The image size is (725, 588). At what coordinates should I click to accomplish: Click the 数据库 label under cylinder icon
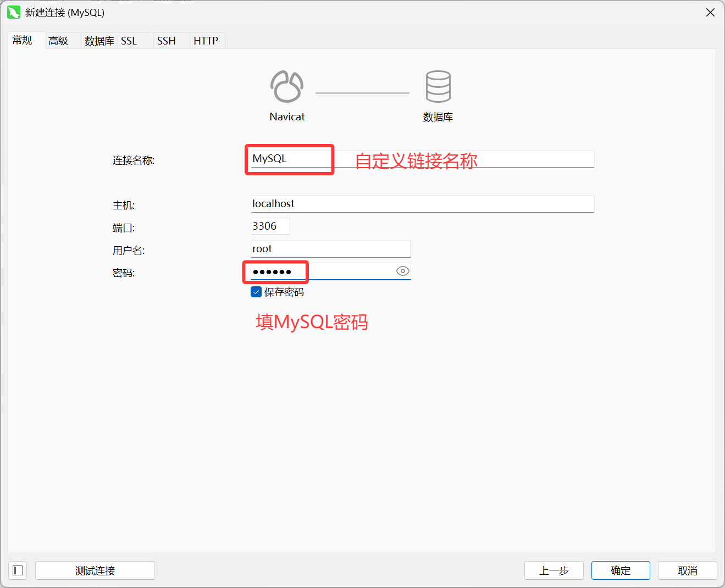coord(438,117)
